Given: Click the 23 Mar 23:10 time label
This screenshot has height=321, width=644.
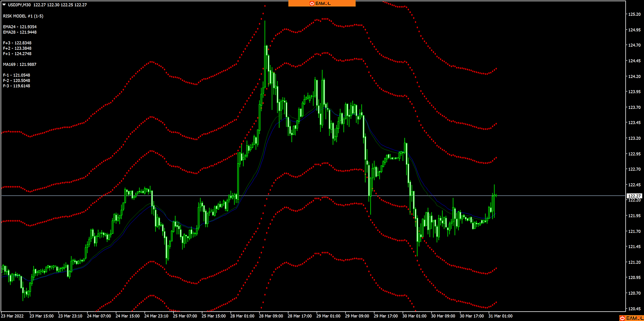Looking at the screenshot, I should (70, 316).
